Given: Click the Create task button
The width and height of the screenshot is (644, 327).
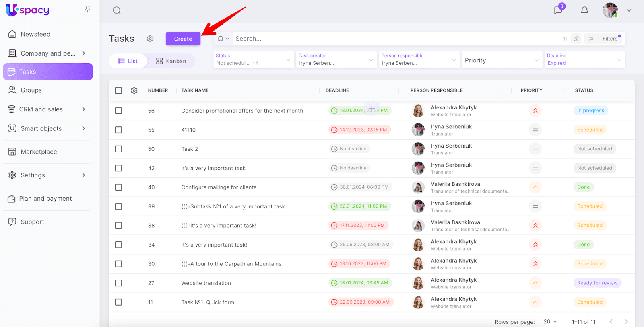Looking at the screenshot, I should [x=183, y=39].
